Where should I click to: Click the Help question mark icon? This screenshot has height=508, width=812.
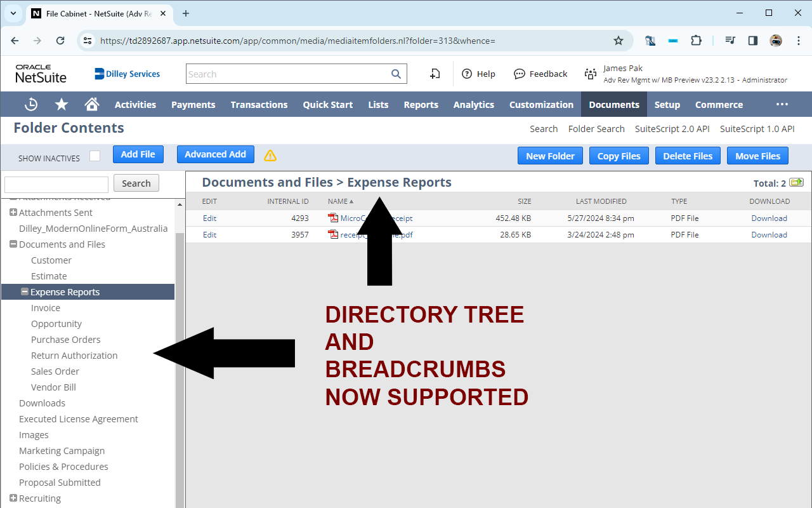coord(467,74)
